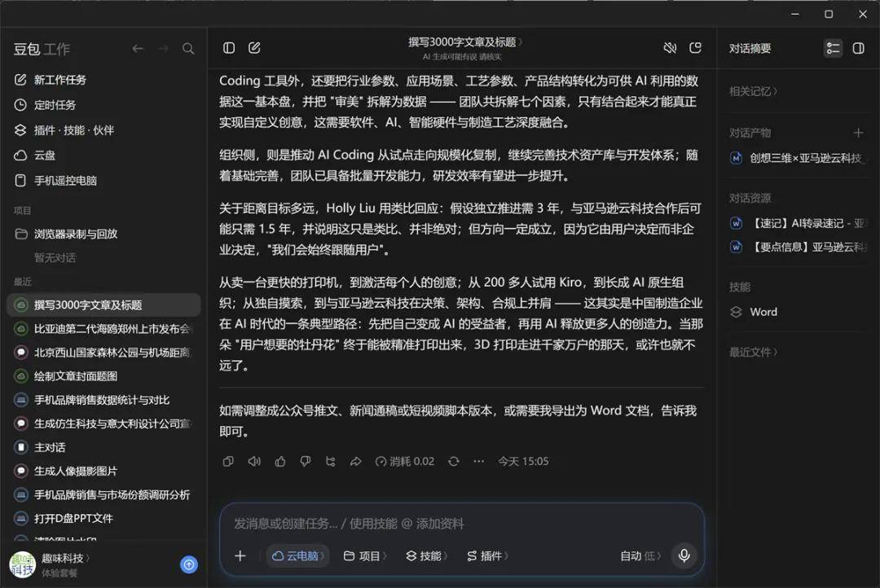Open the 打开D盘PPT文件 chat

click(103, 519)
